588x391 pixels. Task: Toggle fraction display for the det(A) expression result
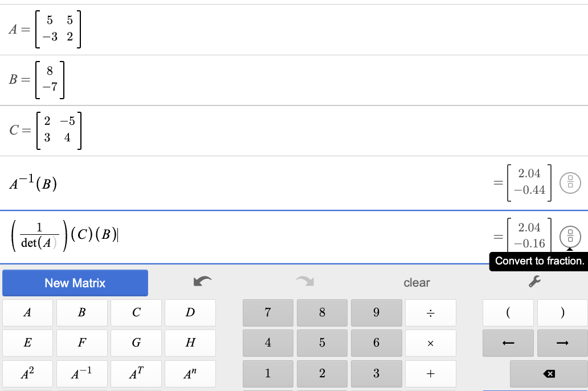(570, 236)
